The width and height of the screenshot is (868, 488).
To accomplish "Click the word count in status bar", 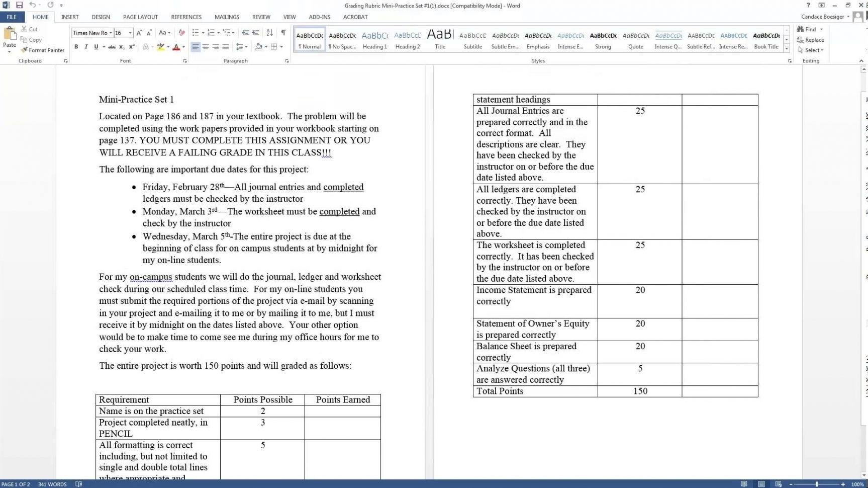I will pos(53,484).
